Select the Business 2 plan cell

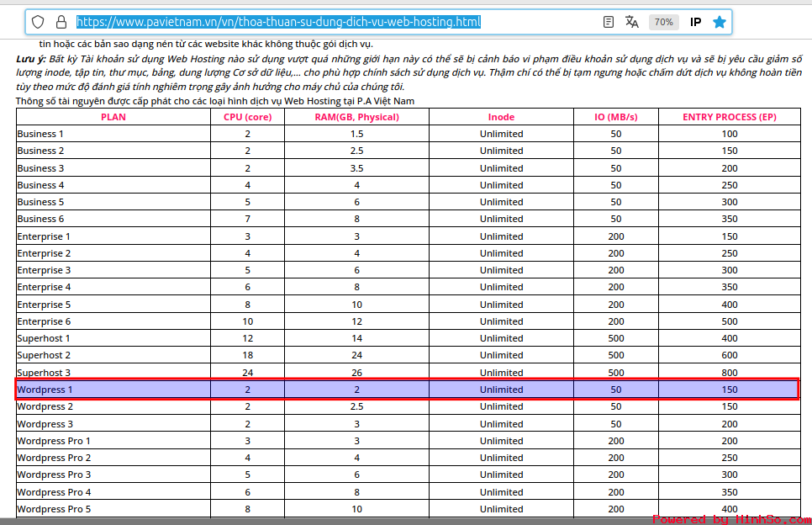113,151
